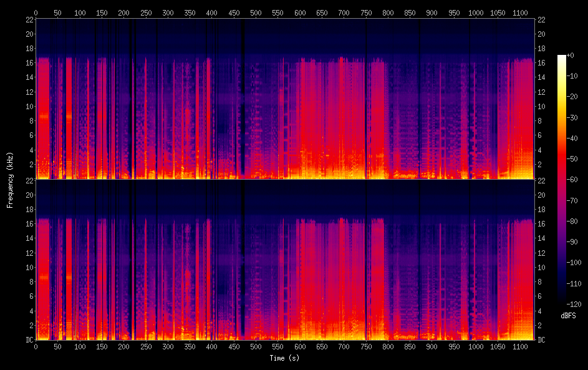Click the 0 tick on the bottom time axis

coord(36,346)
